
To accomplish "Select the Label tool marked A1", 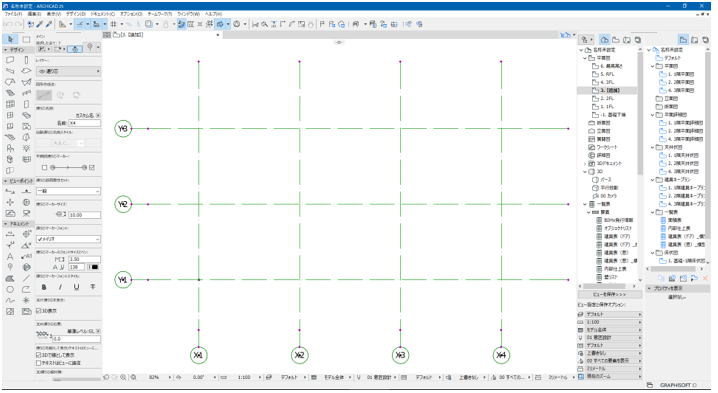I will [x=26, y=257].
